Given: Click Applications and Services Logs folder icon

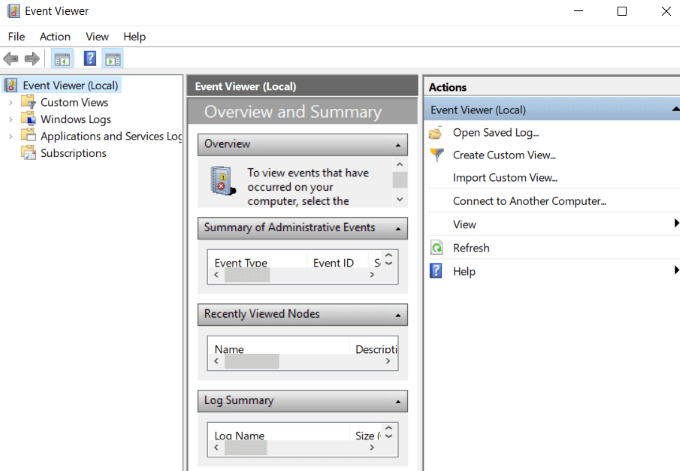Looking at the screenshot, I should 29,136.
